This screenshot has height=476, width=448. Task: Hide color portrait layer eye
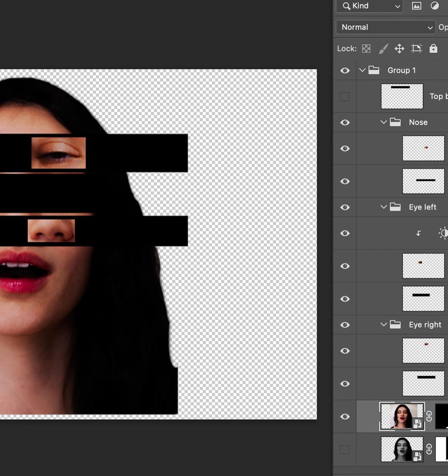[x=345, y=416]
